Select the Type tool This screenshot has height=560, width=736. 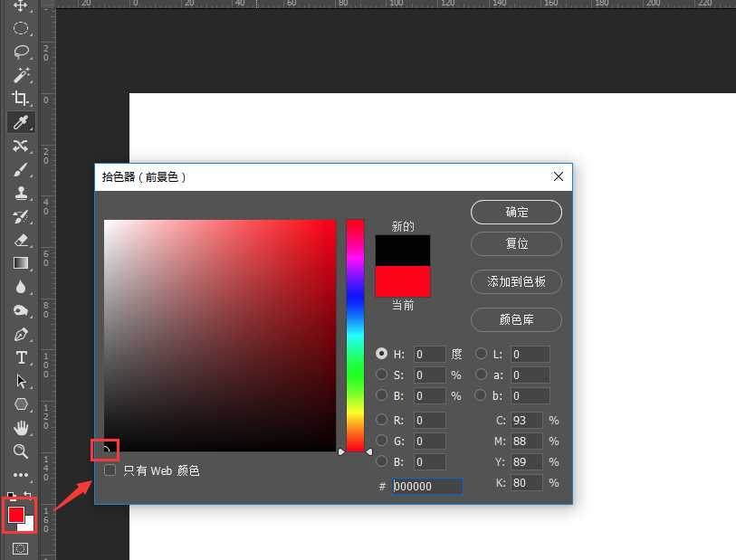(22, 357)
